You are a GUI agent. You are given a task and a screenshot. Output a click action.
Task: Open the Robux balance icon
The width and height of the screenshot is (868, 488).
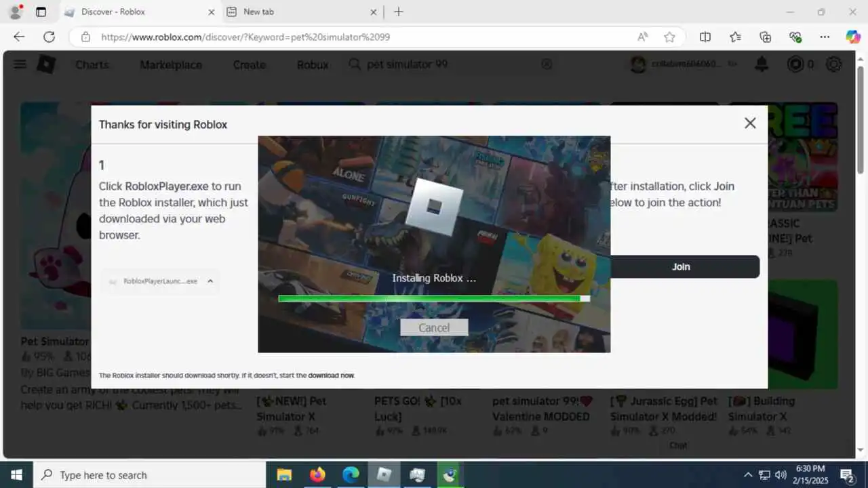(x=794, y=64)
